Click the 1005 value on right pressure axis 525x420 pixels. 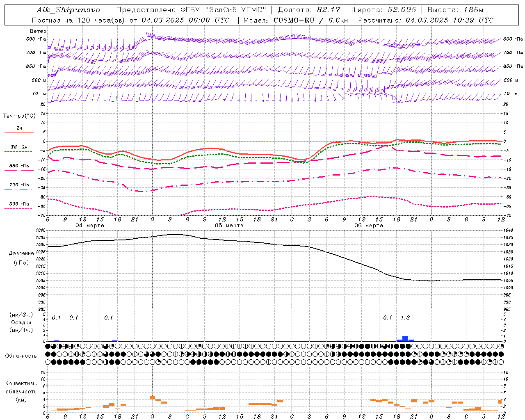[x=508, y=281]
